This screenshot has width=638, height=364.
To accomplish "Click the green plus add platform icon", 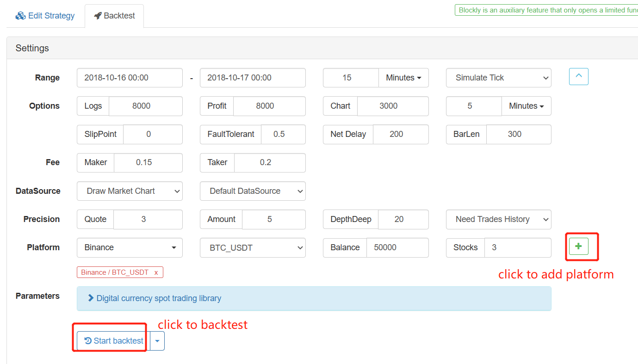I will pos(578,247).
